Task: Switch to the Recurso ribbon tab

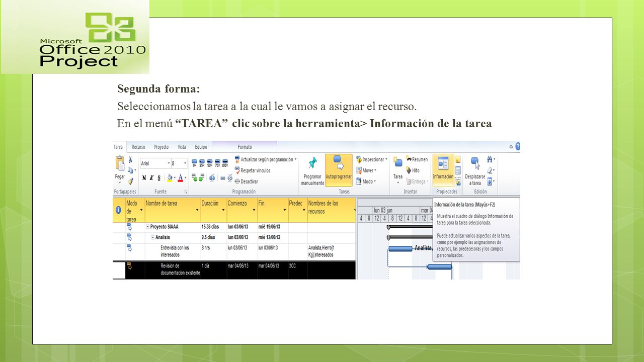Action: point(138,147)
